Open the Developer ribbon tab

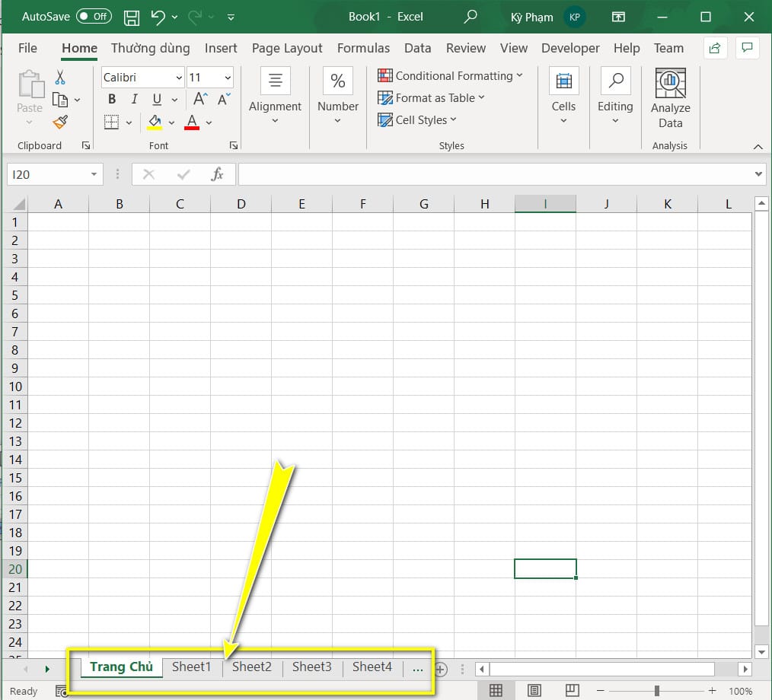click(x=570, y=48)
